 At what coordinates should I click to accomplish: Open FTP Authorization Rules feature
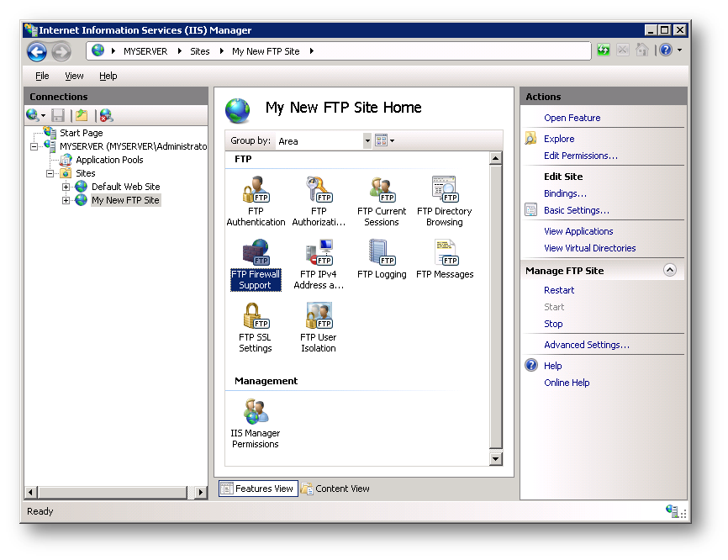point(319,201)
